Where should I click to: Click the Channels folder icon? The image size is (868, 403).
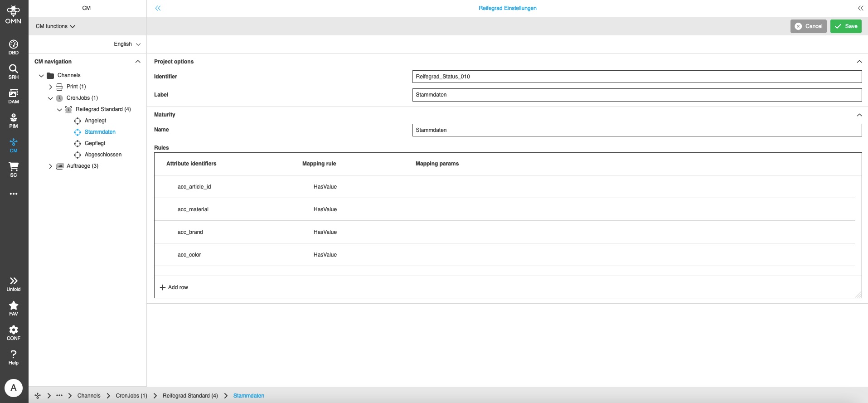[50, 76]
